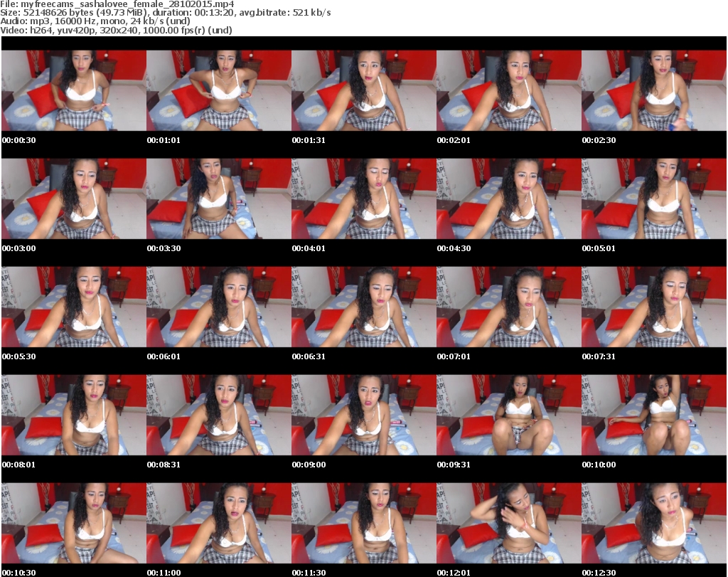View the thumbnail labeled 00:09:31
Viewport: 728px width, 577px height.
click(x=509, y=415)
